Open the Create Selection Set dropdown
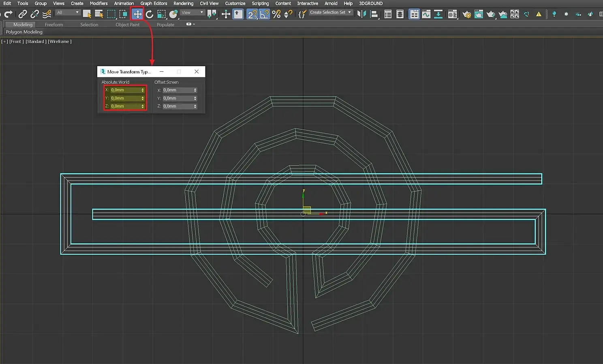This screenshot has width=603, height=364. 330,13
